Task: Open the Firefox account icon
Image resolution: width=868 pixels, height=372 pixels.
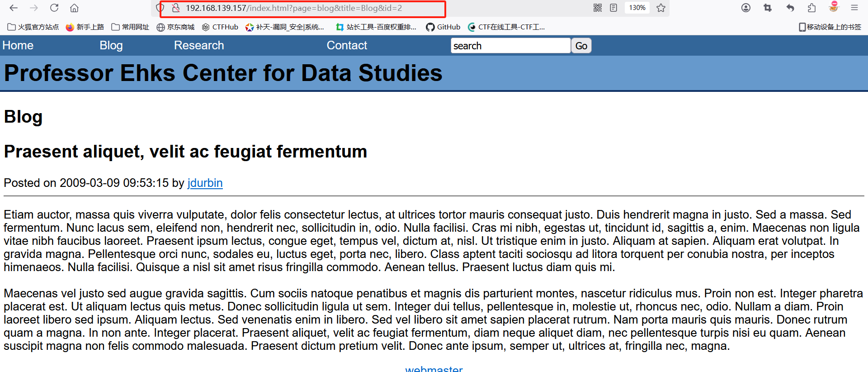Action: pos(746,8)
